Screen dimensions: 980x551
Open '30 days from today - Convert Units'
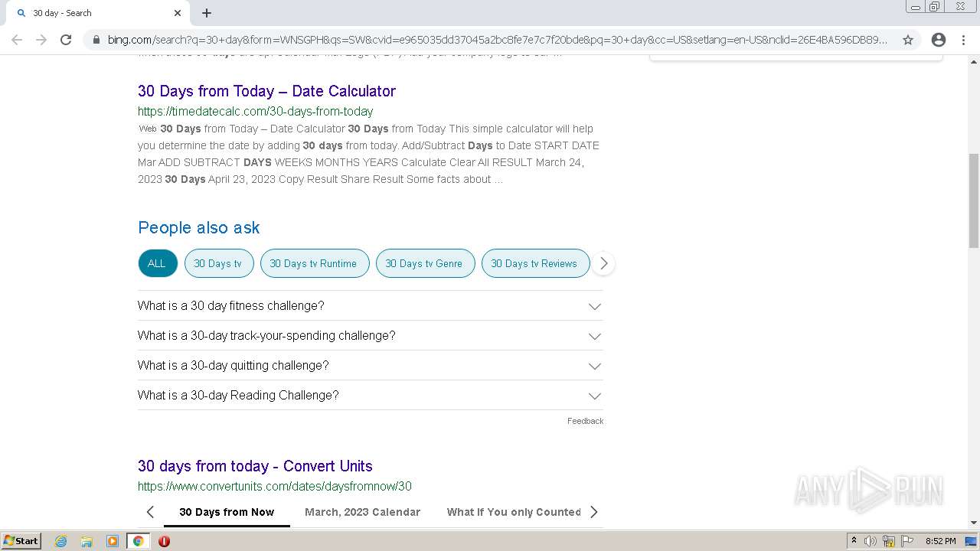pos(255,466)
